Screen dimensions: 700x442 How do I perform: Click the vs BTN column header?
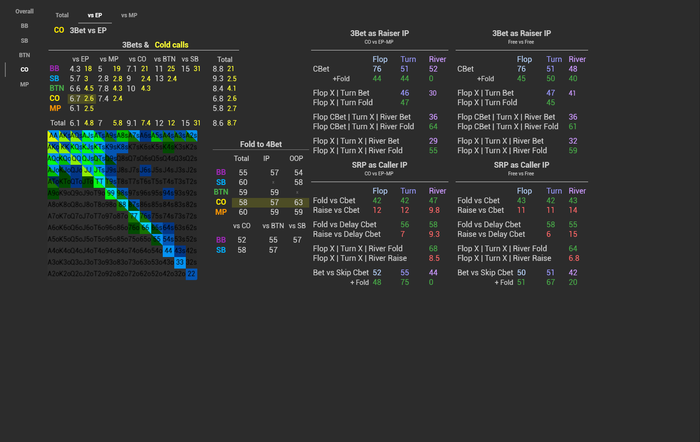tap(165, 59)
